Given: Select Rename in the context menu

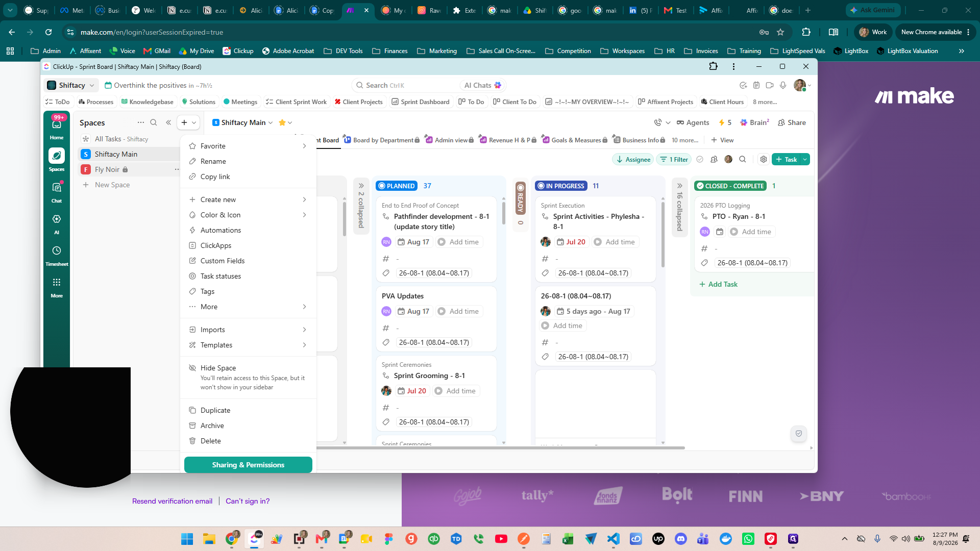Looking at the screenshot, I should tap(248, 161).
